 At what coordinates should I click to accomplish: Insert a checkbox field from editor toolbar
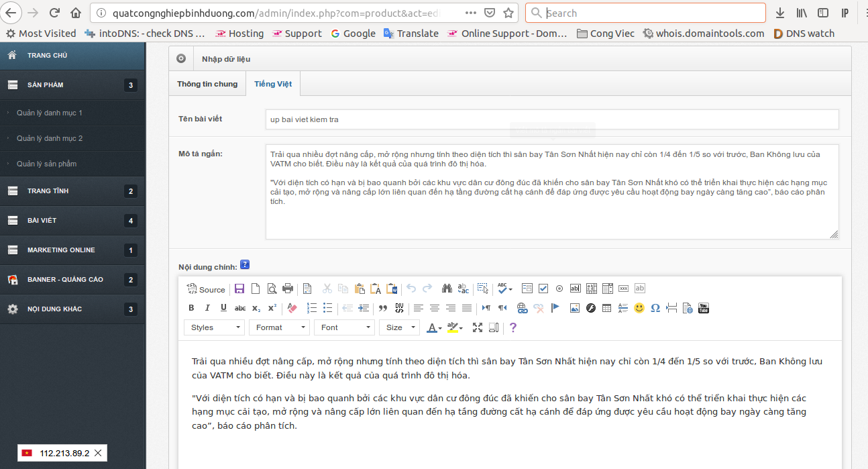point(543,289)
